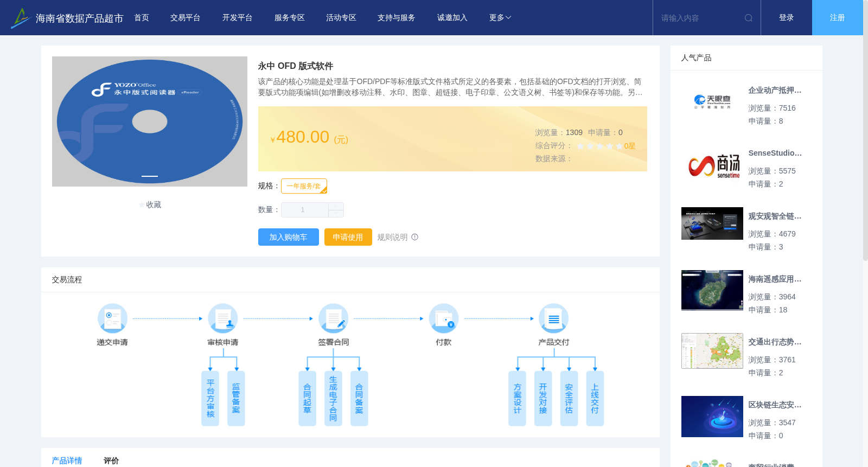Open the 区块链生态安 product thumbnail
Viewport: 868px width, 467px height.
point(712,417)
